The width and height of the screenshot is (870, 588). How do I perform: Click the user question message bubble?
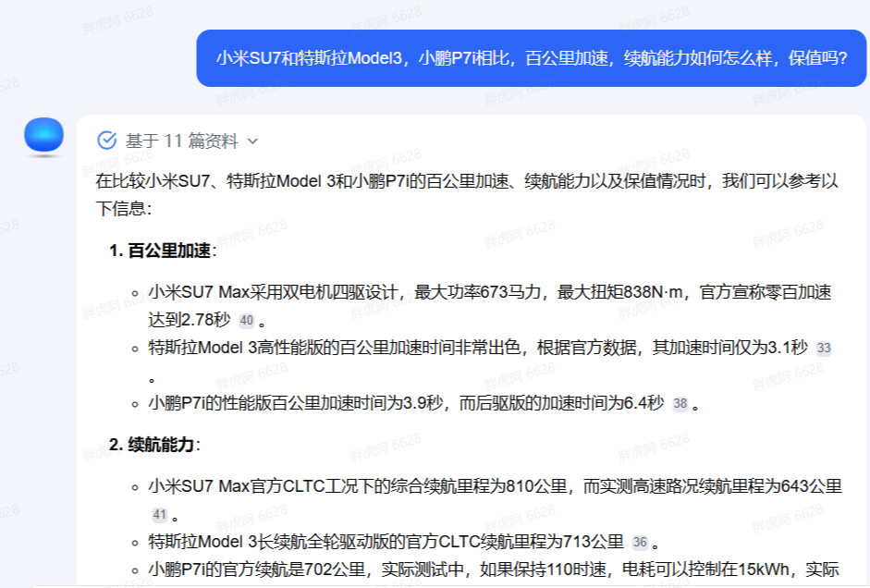click(x=531, y=58)
